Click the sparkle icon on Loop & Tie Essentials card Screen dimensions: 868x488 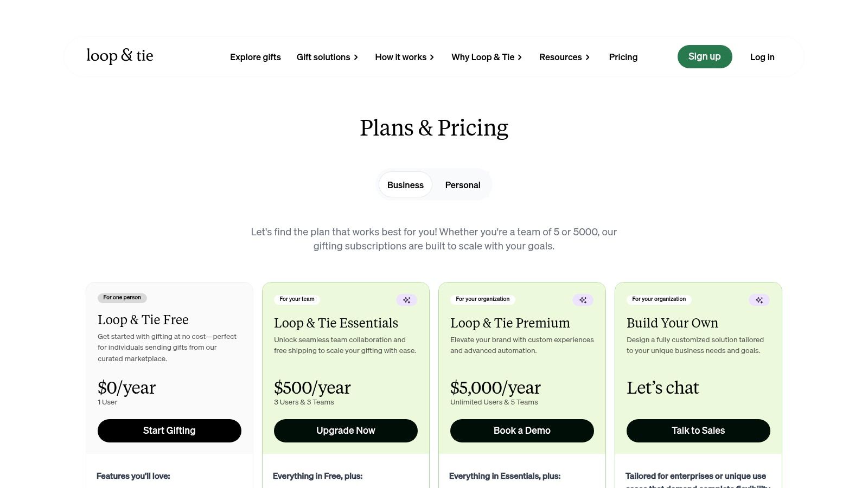[x=407, y=300]
